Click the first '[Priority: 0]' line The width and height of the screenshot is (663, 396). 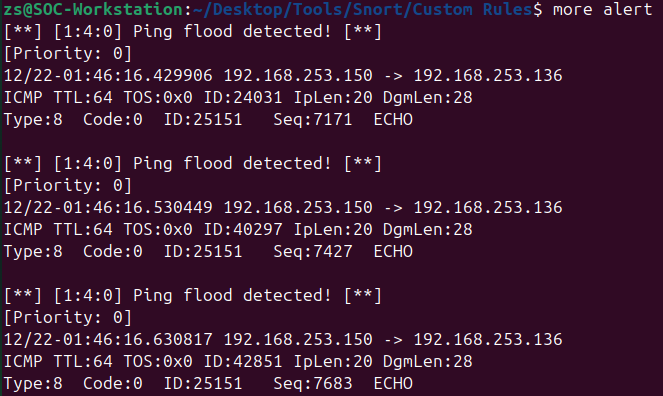pyautogui.click(x=68, y=54)
